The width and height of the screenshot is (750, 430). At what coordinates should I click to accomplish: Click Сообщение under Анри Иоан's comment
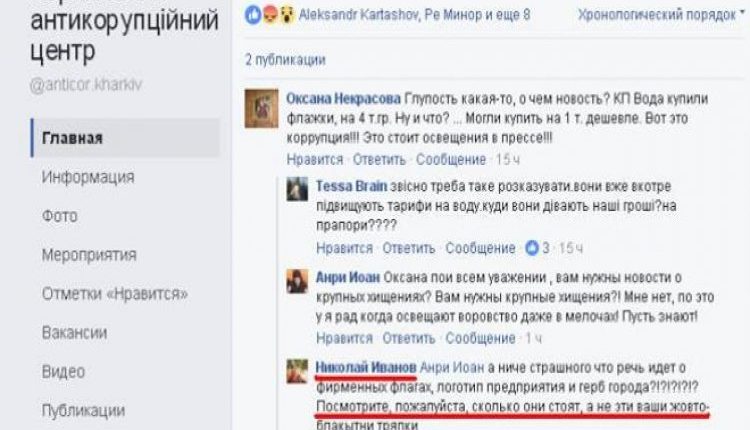480,338
